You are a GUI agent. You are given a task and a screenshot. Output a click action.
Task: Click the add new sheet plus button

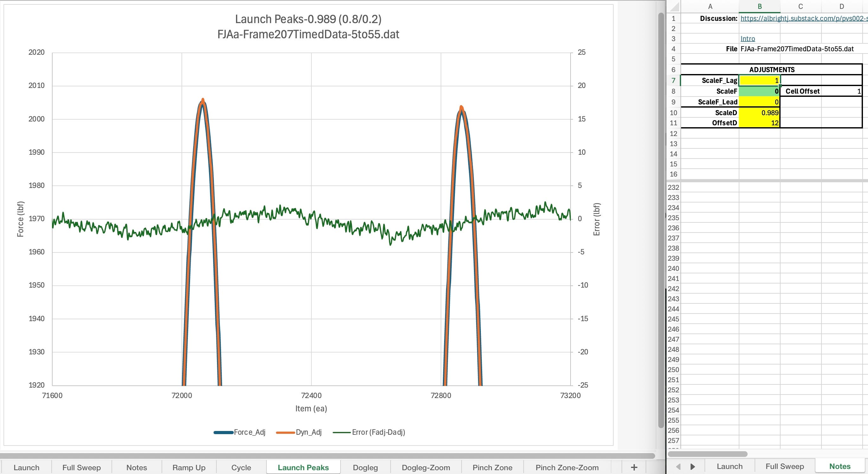click(634, 467)
